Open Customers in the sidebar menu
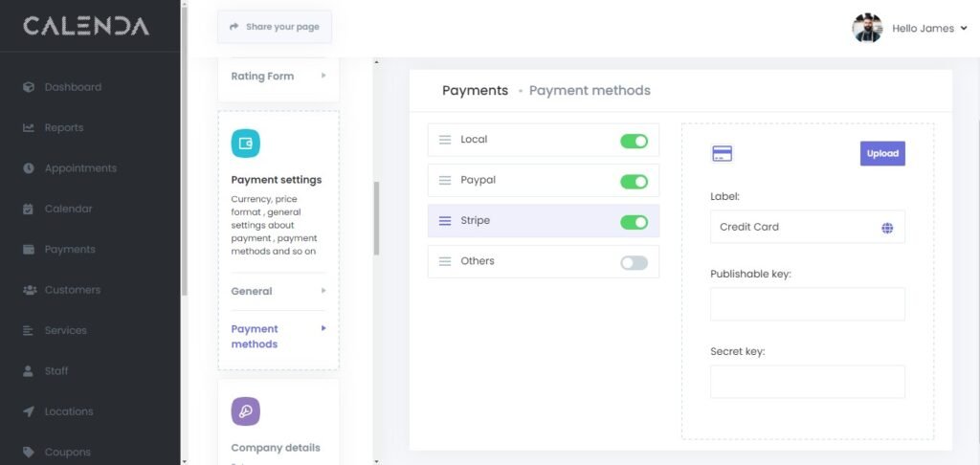Image resolution: width=980 pixels, height=465 pixels. 72,290
